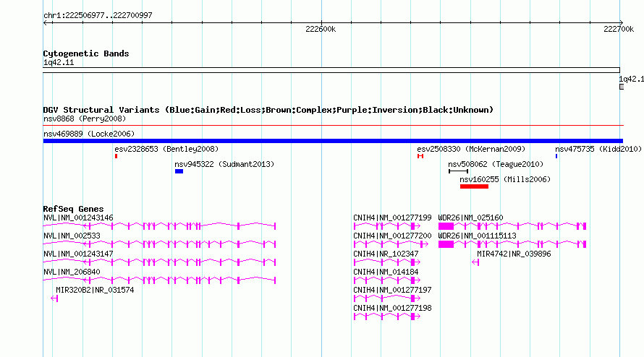Click the WDR26|NM_025160 gene model
This screenshot has width=644, height=357.
[x=512, y=225]
